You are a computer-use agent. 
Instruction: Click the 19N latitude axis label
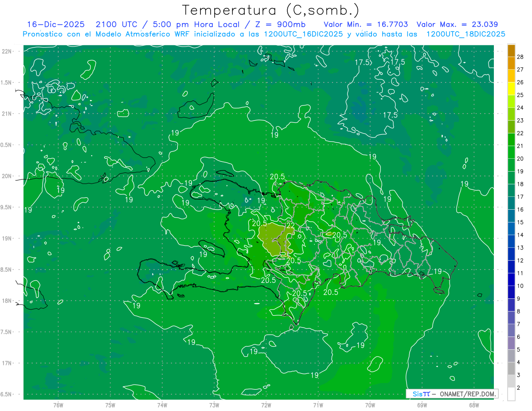[x=7, y=239]
